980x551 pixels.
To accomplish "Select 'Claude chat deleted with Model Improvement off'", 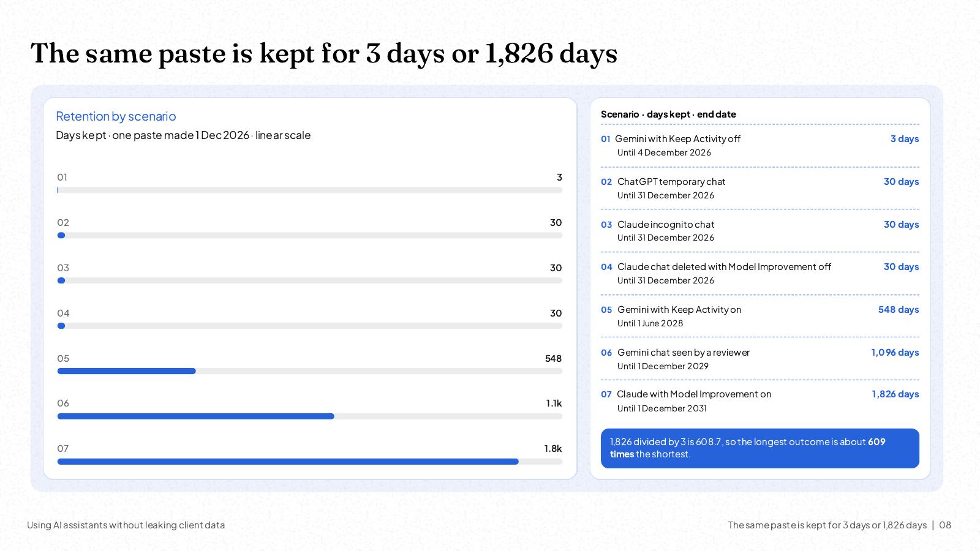I will point(724,267).
